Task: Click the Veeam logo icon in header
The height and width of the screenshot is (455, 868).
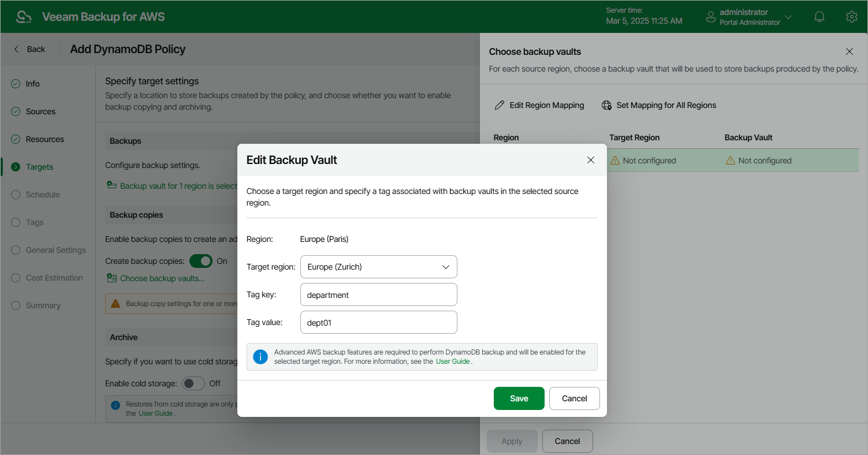Action: pyautogui.click(x=24, y=17)
